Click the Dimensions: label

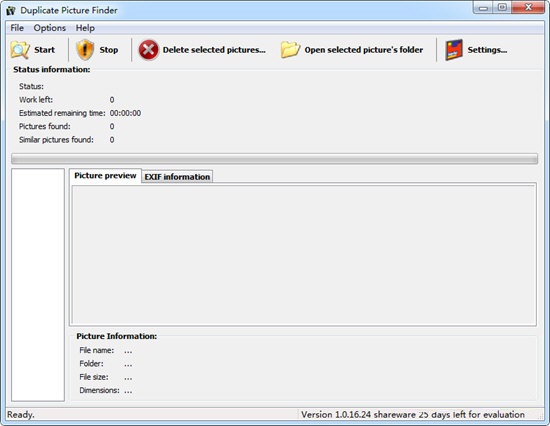point(99,390)
